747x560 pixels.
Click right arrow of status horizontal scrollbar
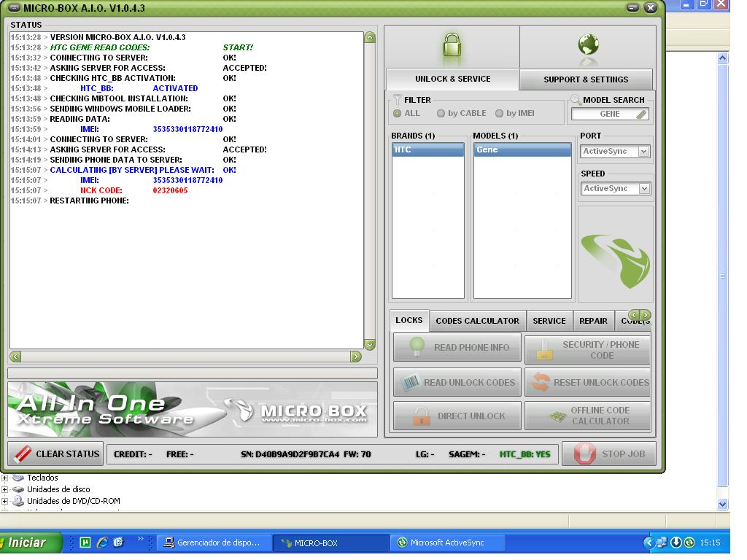355,356
